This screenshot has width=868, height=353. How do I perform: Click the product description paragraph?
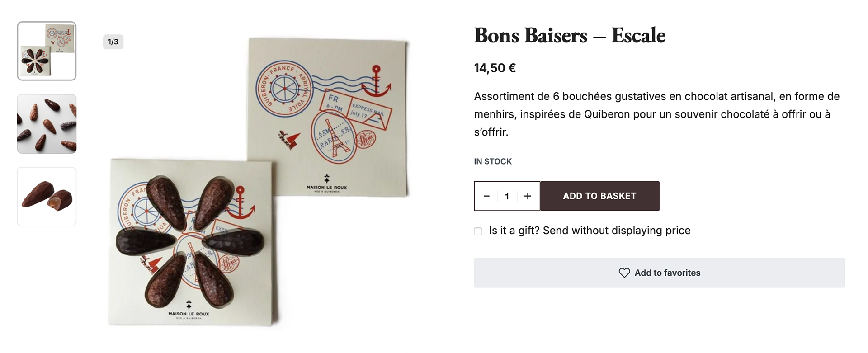tap(656, 114)
